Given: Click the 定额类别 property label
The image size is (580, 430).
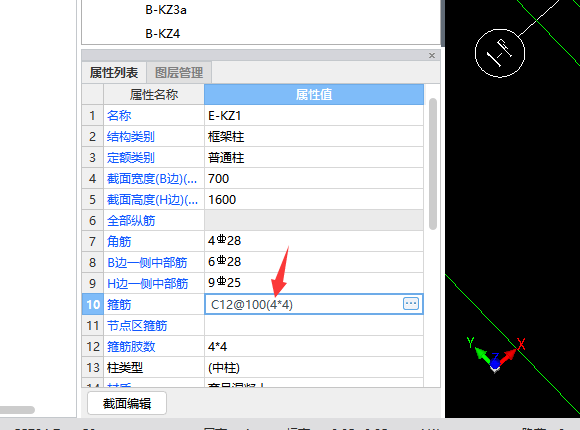Looking at the screenshot, I should pyautogui.click(x=131, y=158).
